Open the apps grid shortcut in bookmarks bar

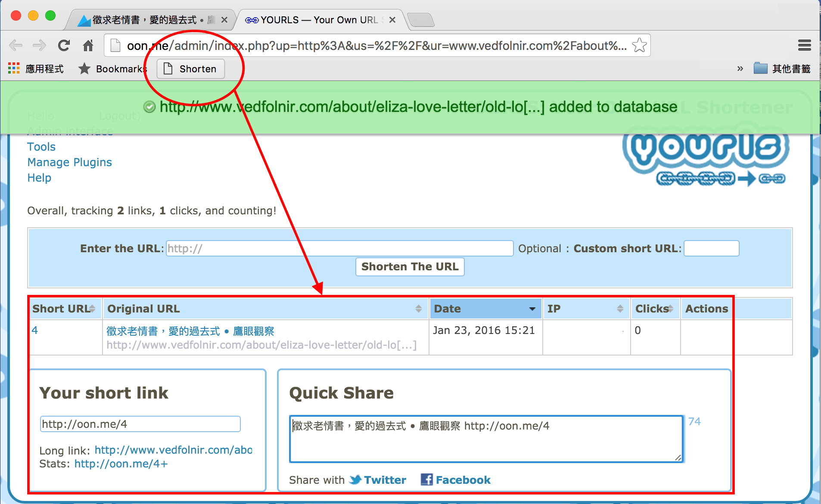14,68
